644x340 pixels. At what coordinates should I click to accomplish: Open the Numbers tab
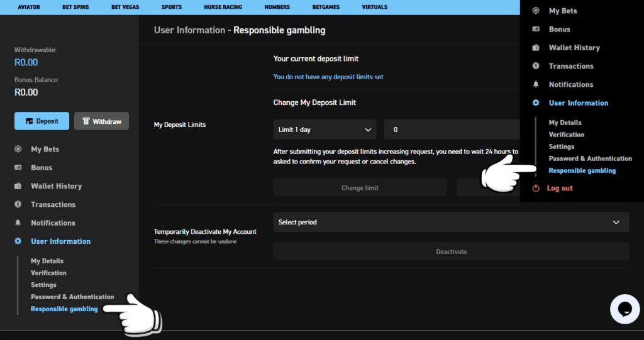point(277,7)
